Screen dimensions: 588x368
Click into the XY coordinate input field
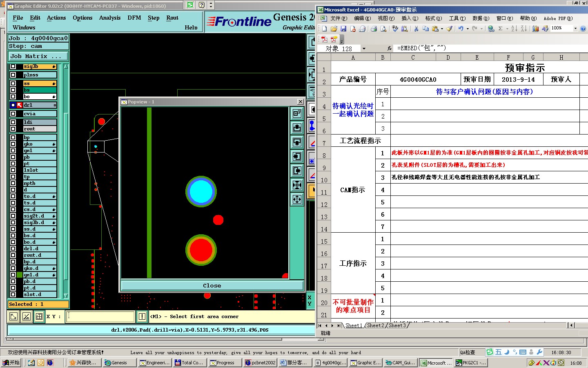click(100, 316)
